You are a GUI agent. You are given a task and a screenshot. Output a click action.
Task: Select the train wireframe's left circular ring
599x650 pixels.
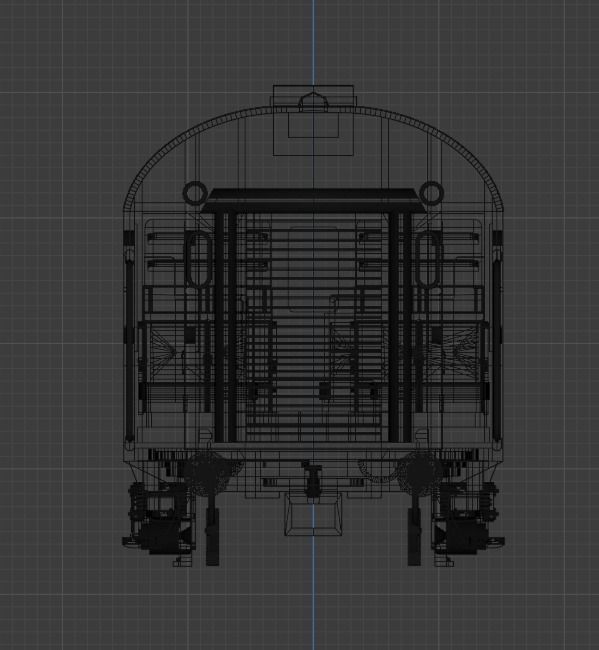(195, 193)
